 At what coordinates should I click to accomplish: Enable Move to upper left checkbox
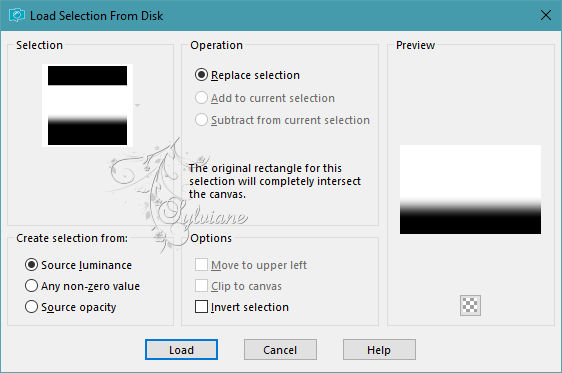click(x=251, y=265)
